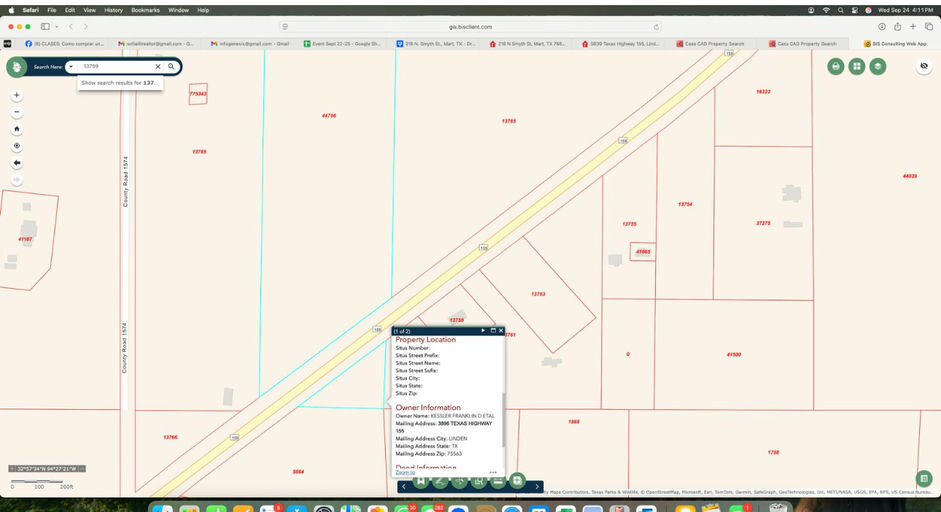Open the layers list widget
Screen dimensions: 941x512
878,66
